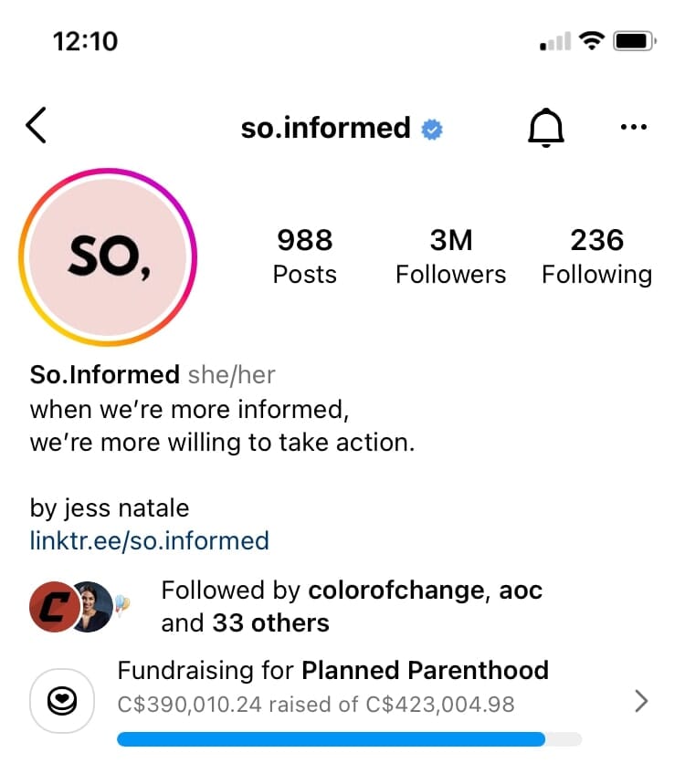View the 3M Followers list
This screenshot has width=685, height=784.
451,256
